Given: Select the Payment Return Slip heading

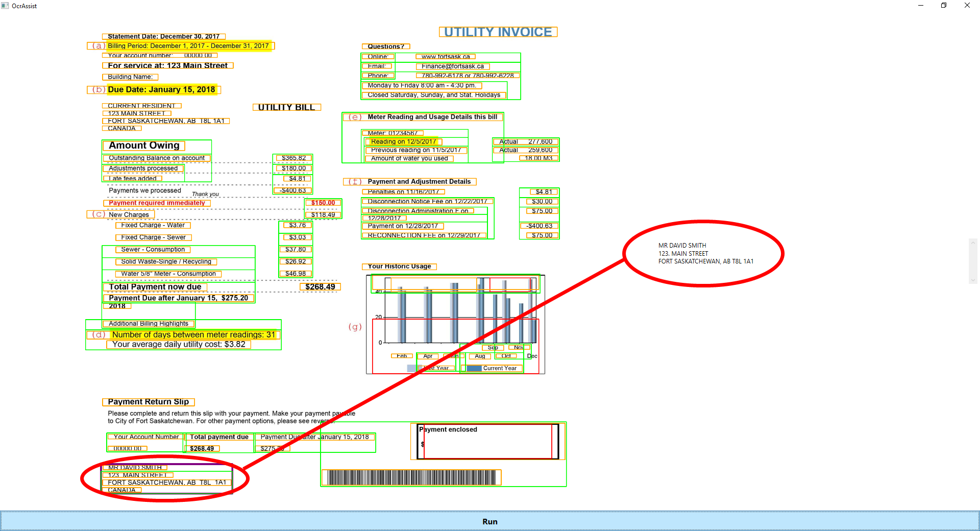Looking at the screenshot, I should pos(149,402).
